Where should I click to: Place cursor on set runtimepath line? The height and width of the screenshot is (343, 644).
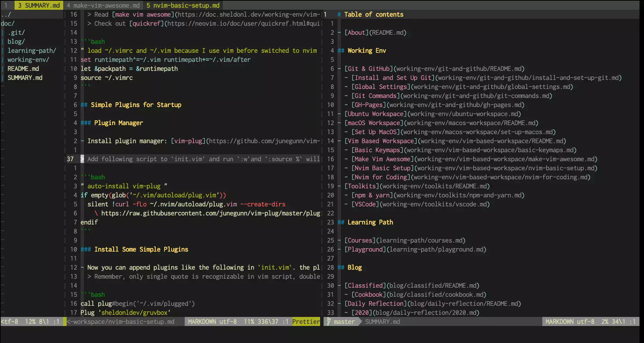(x=166, y=59)
